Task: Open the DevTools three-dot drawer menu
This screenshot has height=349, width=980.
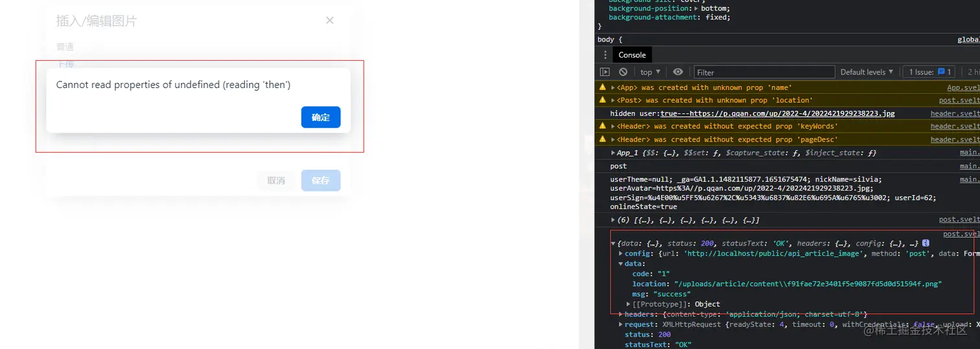Action: (605, 55)
